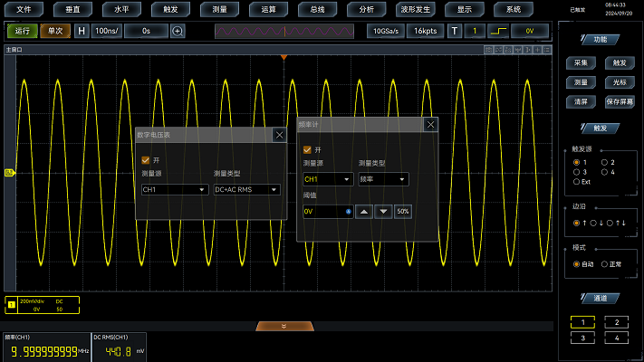
Task: Open the DC+AC RMS measurement type dropdown
Action: coord(246,190)
